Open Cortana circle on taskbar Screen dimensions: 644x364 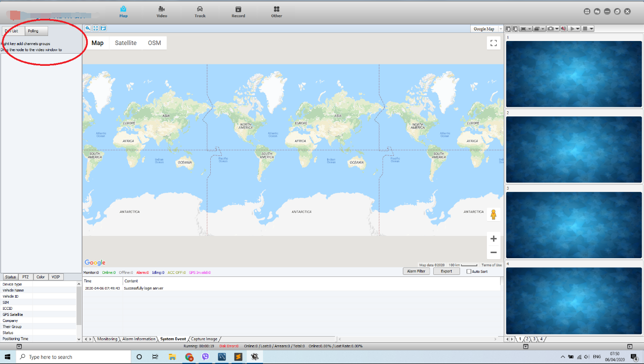139,357
